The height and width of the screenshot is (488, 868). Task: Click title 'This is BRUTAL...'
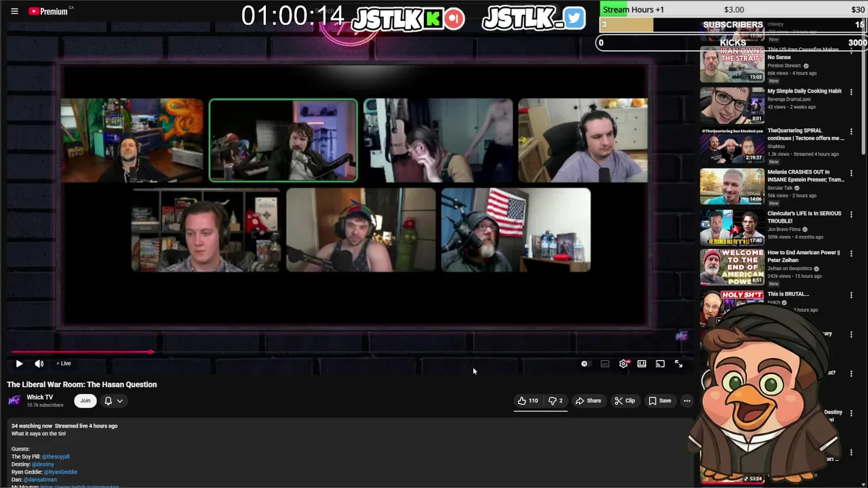pos(788,294)
